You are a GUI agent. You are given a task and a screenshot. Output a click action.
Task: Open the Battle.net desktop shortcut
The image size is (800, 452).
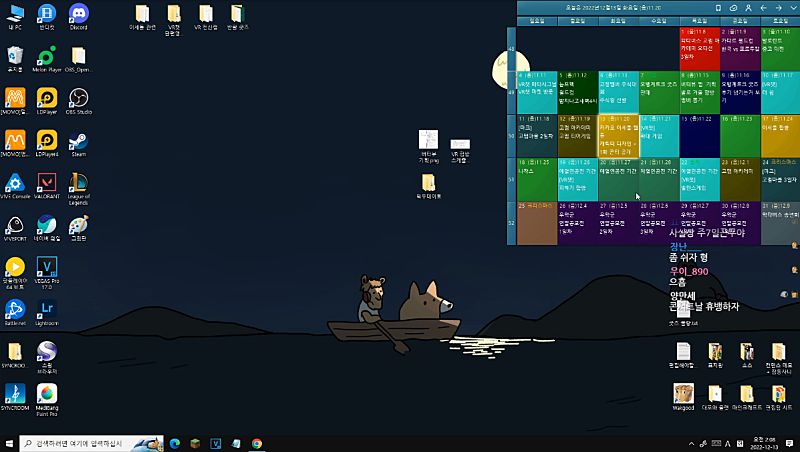coord(15,309)
